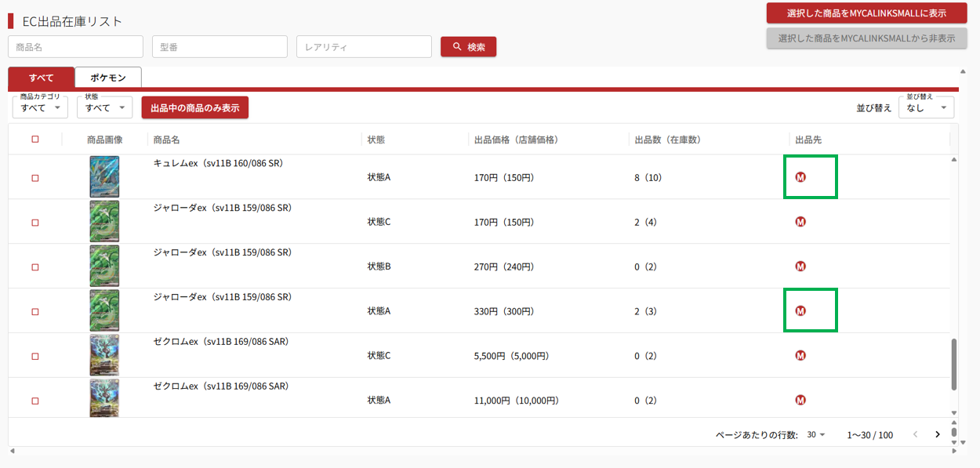Check the box for キュレムex row

click(35, 178)
